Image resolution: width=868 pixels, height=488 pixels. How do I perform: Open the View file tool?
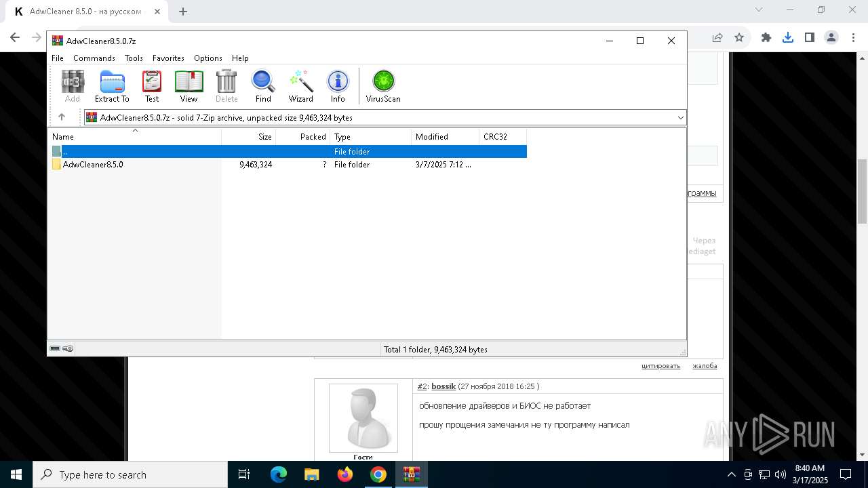(x=189, y=86)
